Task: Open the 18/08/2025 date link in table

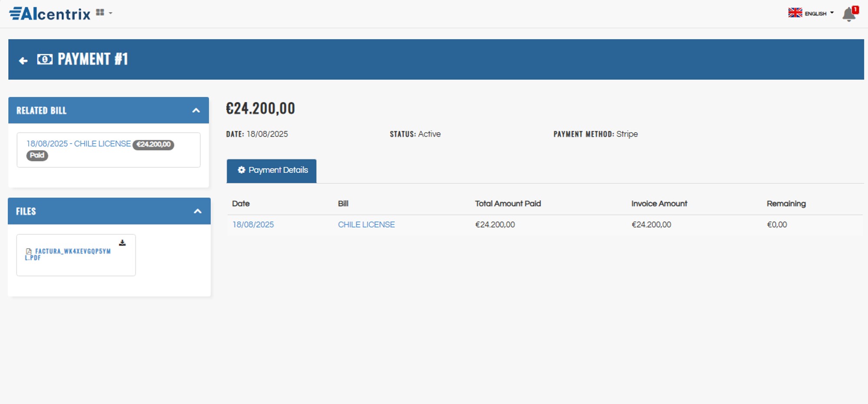Action: coord(253,225)
